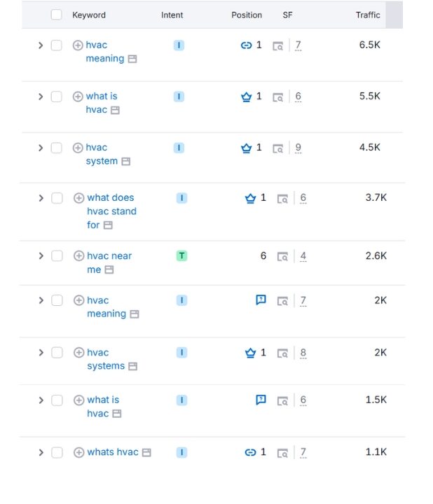Image resolution: width=433 pixels, height=504 pixels.
Task: Open SERP snapshot icon for 'hvac near me'
Action: point(282,256)
